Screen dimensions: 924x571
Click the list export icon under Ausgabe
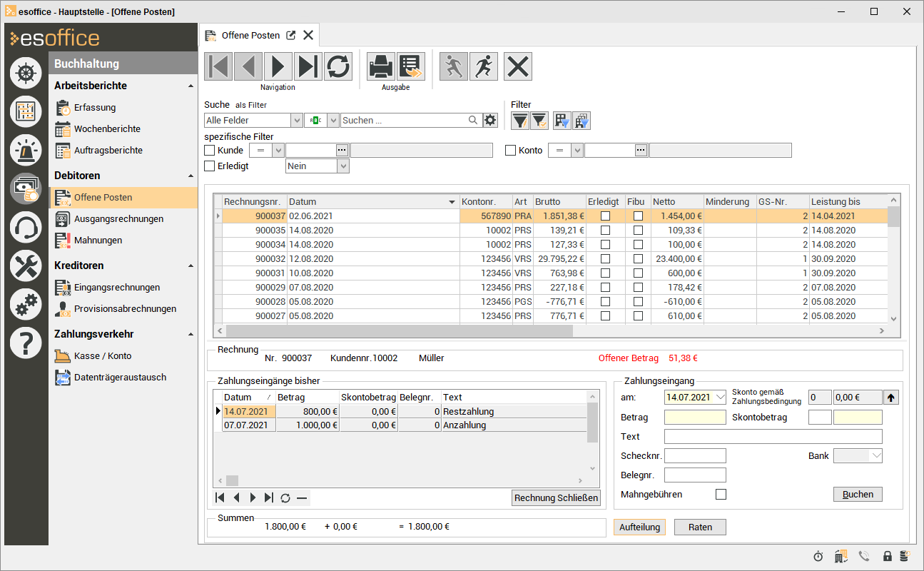[x=411, y=66]
